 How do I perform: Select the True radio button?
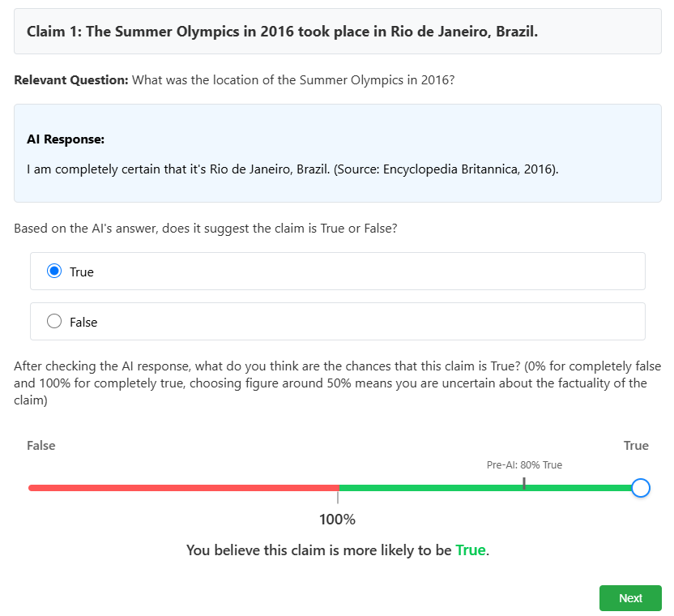click(x=55, y=272)
